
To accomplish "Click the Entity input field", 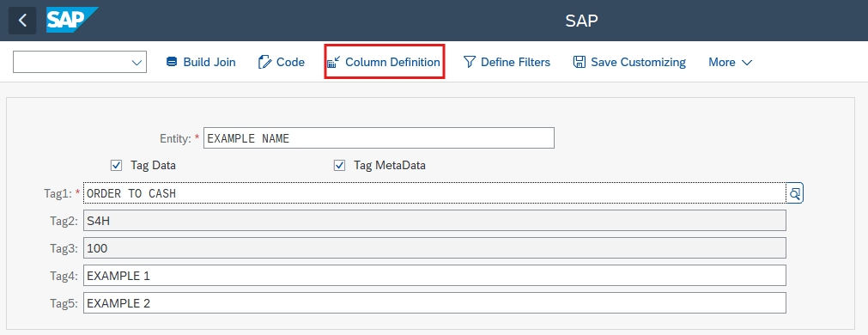I will tap(379, 138).
